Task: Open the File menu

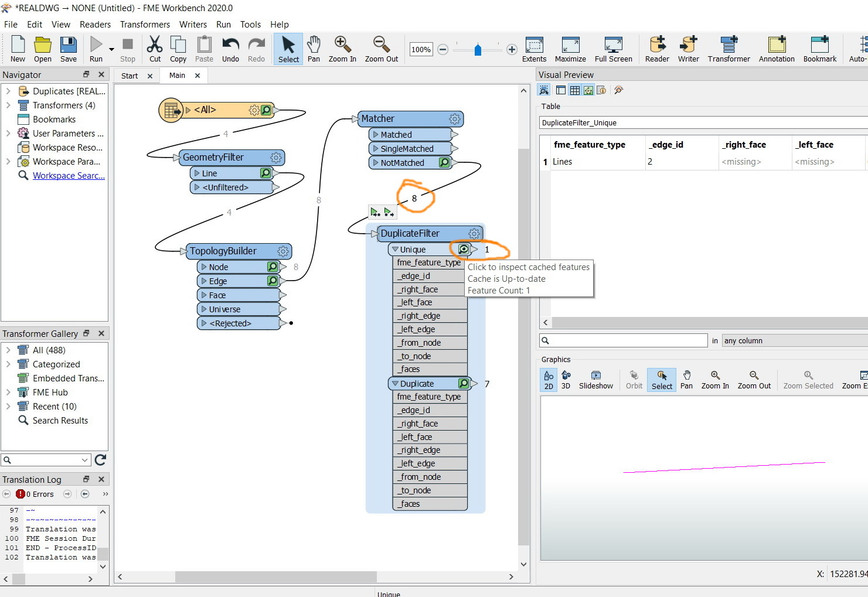Action: (x=11, y=25)
